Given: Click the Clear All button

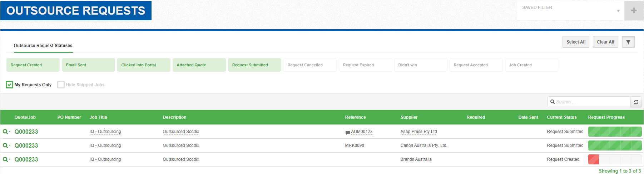Looking at the screenshot, I should coord(605,42).
